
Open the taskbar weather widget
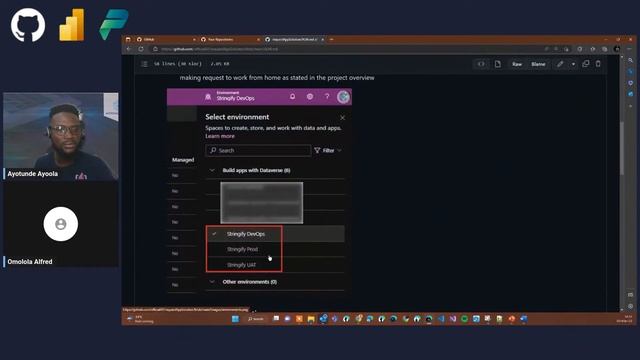140,319
